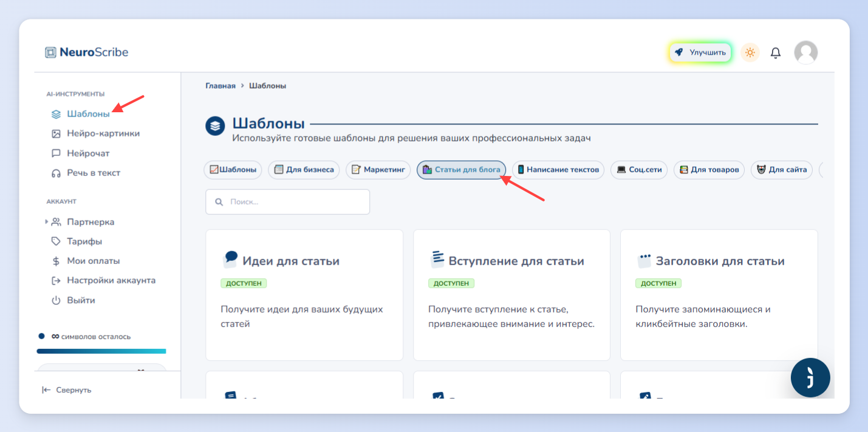Click the lines icon of Вступление для статьи
Viewport: 868px width, 432px height.
437,260
